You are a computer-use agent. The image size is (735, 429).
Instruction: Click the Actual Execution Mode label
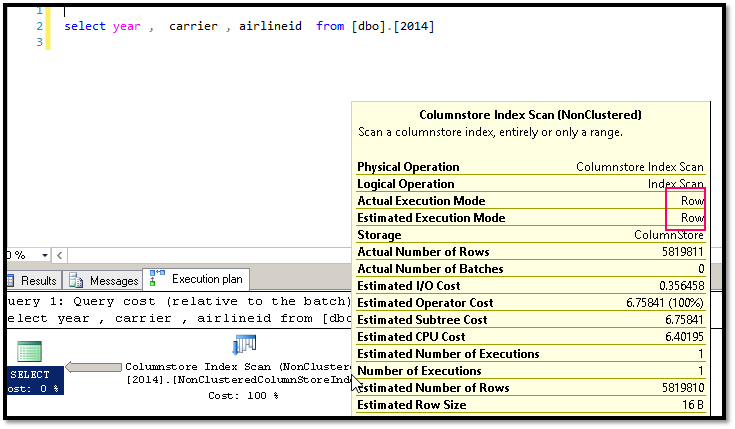421,201
